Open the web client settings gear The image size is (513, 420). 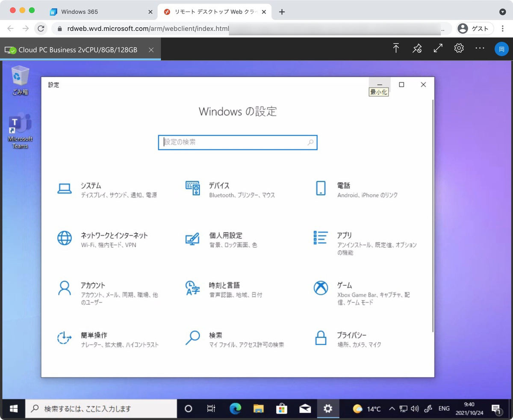pos(459,48)
